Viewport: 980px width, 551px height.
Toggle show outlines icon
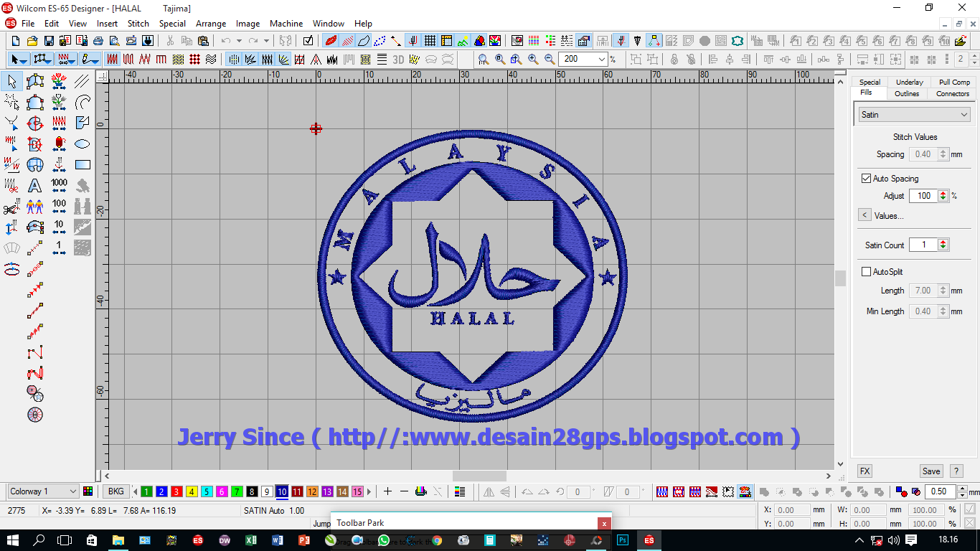pyautogui.click(x=364, y=41)
